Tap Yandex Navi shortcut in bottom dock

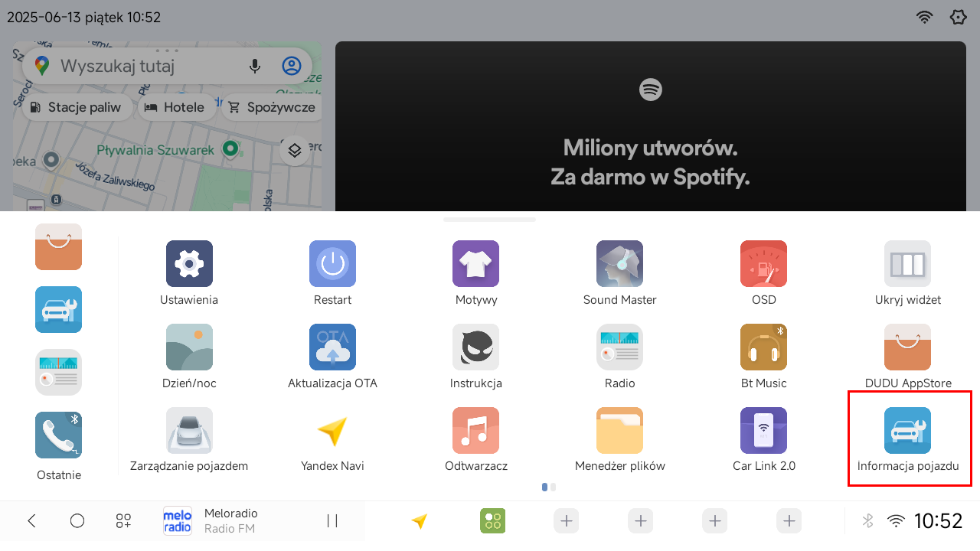click(419, 521)
